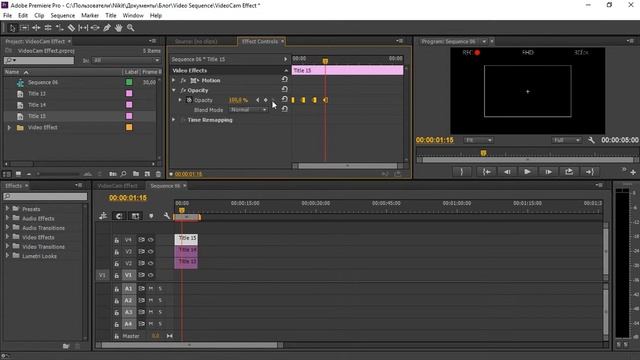Toggle Snap in the timeline
Viewport: 640px width, 360px height.
coord(119,216)
